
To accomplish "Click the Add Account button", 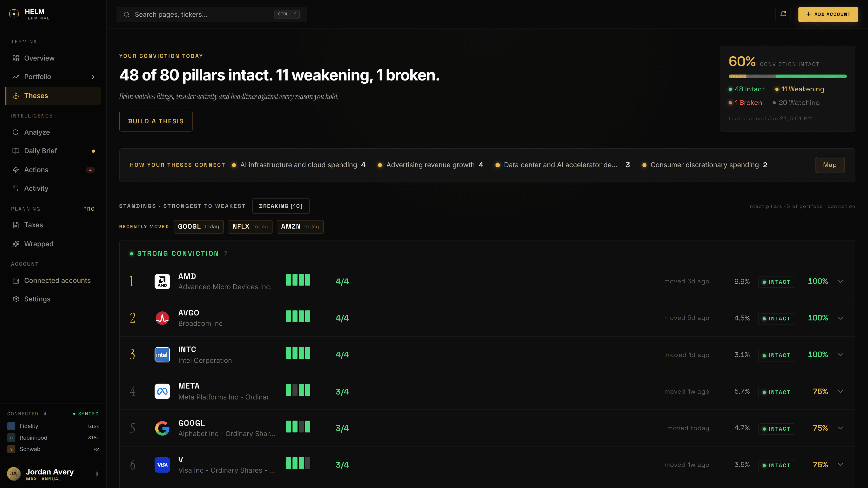I will (x=828, y=14).
